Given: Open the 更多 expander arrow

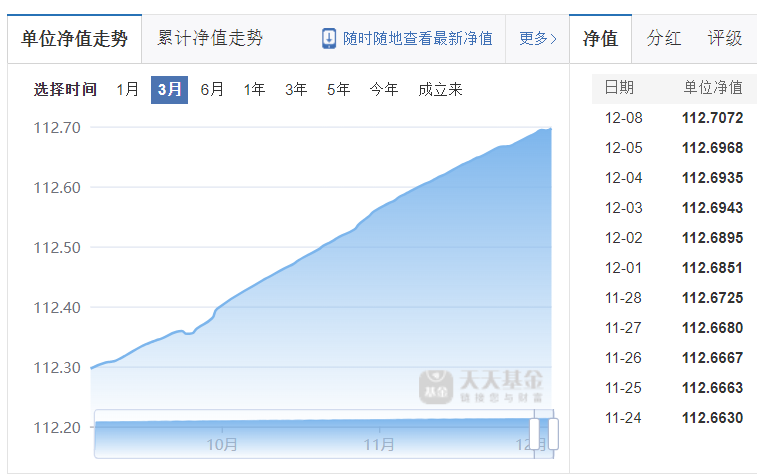Looking at the screenshot, I should (554, 39).
